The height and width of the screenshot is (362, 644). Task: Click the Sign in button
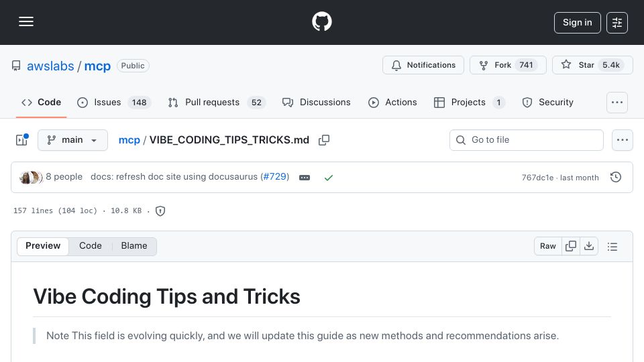[577, 23]
